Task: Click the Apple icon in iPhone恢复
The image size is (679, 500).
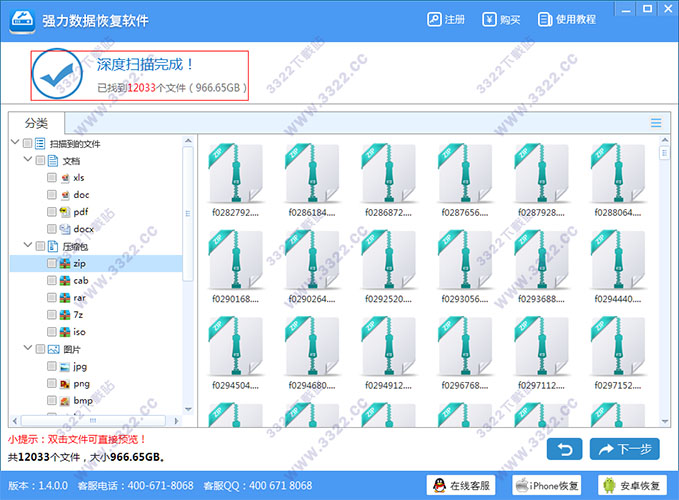Action: [x=522, y=485]
